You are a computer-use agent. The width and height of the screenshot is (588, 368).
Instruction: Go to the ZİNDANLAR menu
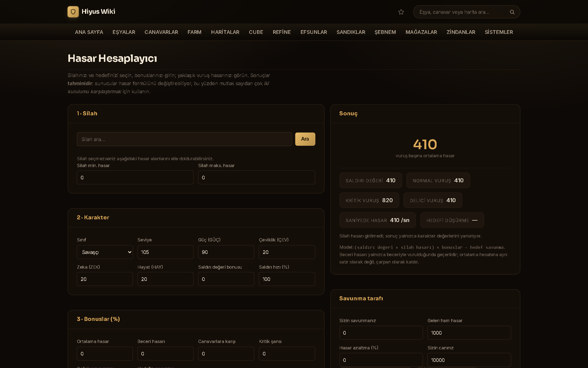(461, 32)
